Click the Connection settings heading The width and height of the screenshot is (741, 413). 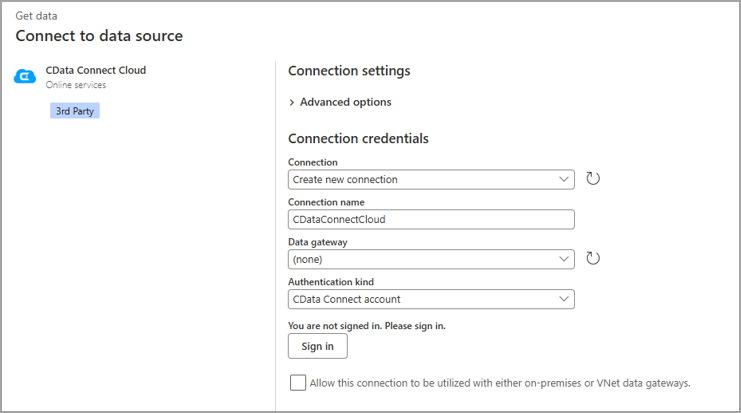pyautogui.click(x=349, y=71)
